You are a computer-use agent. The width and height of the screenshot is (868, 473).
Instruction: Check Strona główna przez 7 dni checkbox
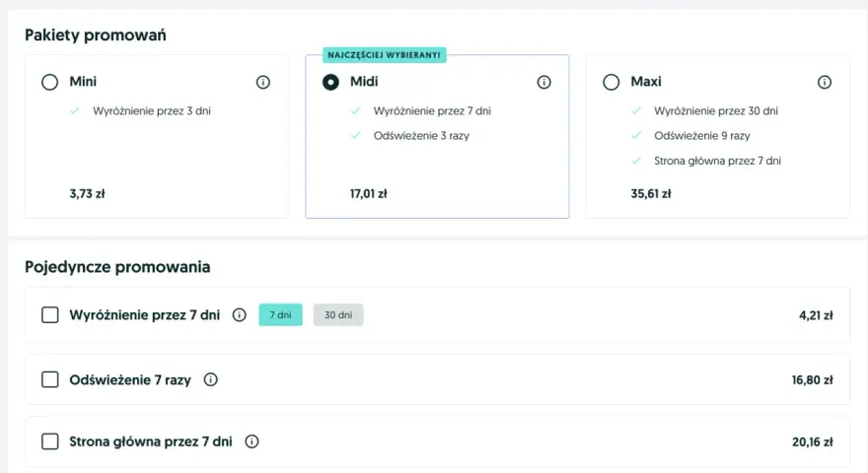[x=50, y=441]
